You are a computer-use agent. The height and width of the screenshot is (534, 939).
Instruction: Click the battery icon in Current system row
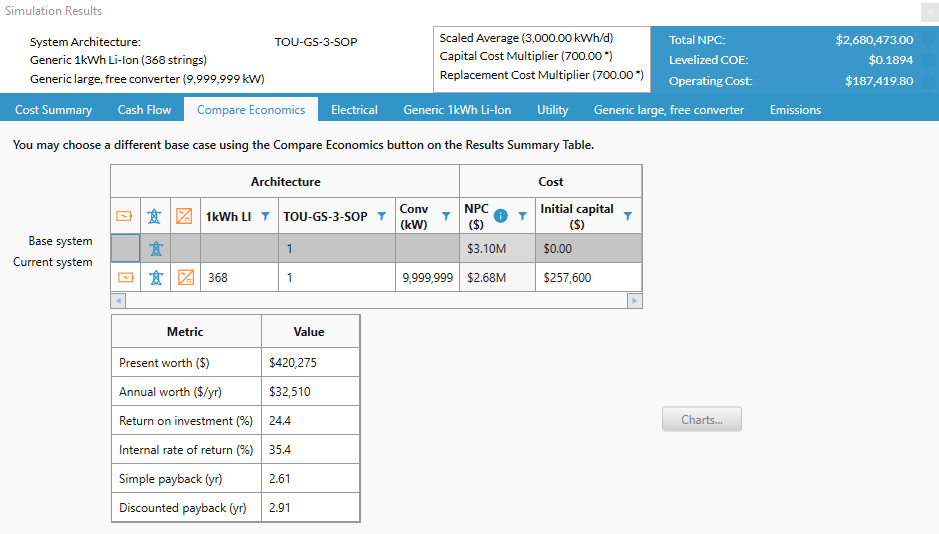pyautogui.click(x=126, y=277)
